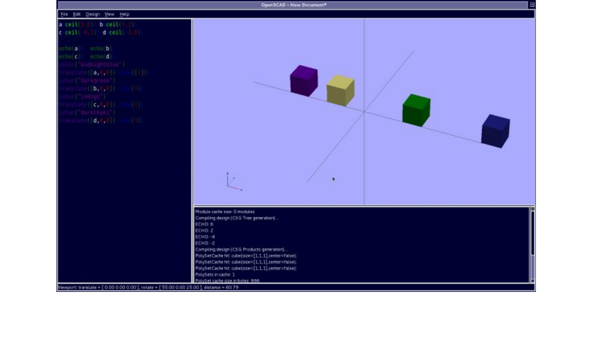The image size is (592, 364).
Task: Click the color("darkkhaki") code line
Action: click(87, 112)
